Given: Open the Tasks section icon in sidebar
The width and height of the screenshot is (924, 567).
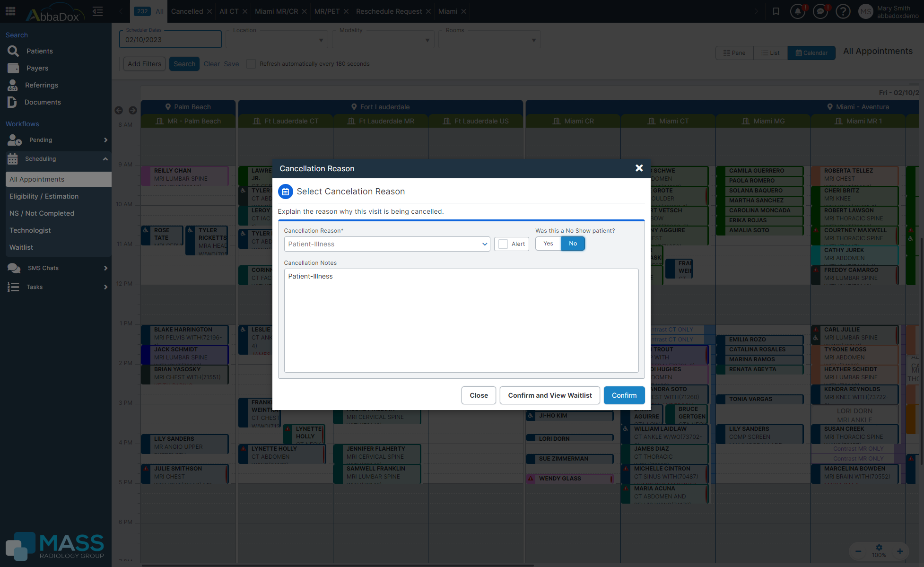Looking at the screenshot, I should 14,287.
